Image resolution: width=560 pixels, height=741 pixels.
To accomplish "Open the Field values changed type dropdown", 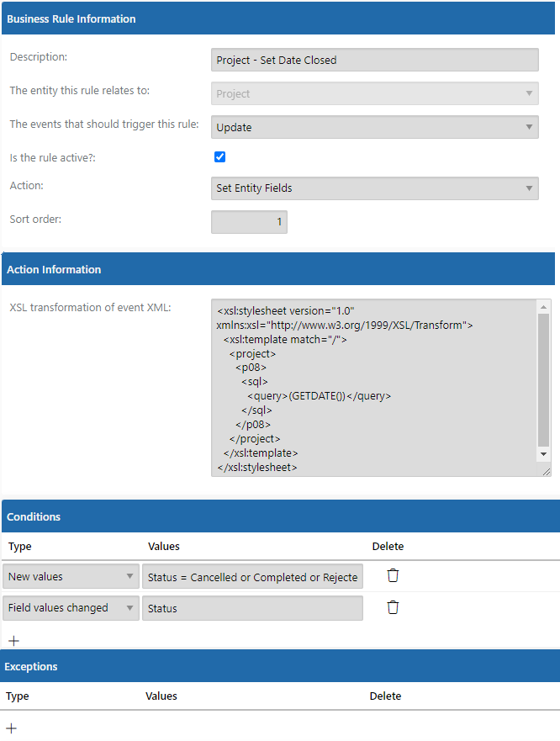I will pyautogui.click(x=71, y=608).
